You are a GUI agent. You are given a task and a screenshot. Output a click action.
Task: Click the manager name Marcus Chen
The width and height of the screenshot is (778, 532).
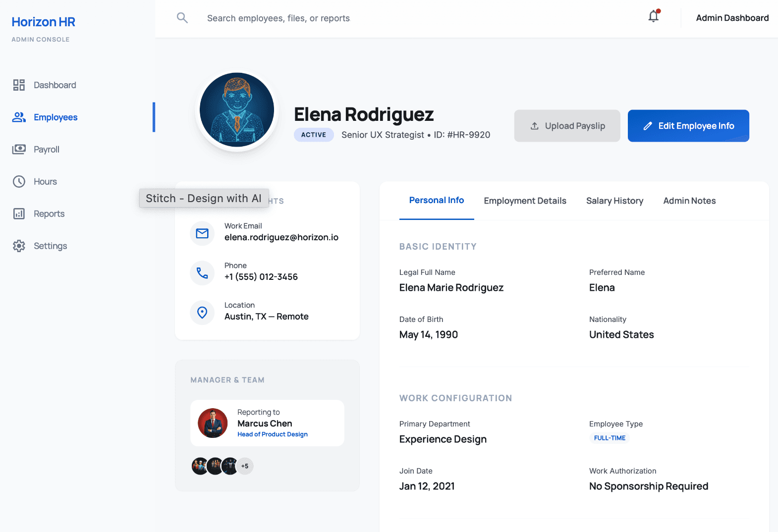265,424
